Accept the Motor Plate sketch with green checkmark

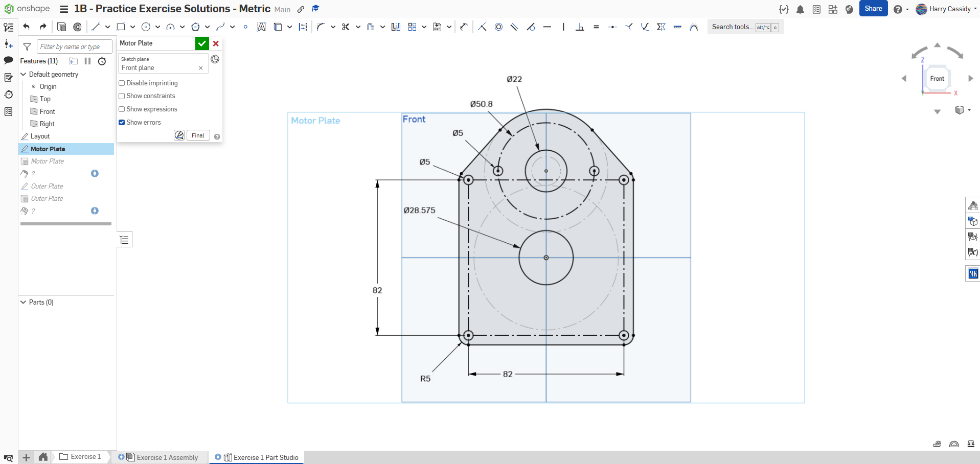pyautogui.click(x=202, y=43)
